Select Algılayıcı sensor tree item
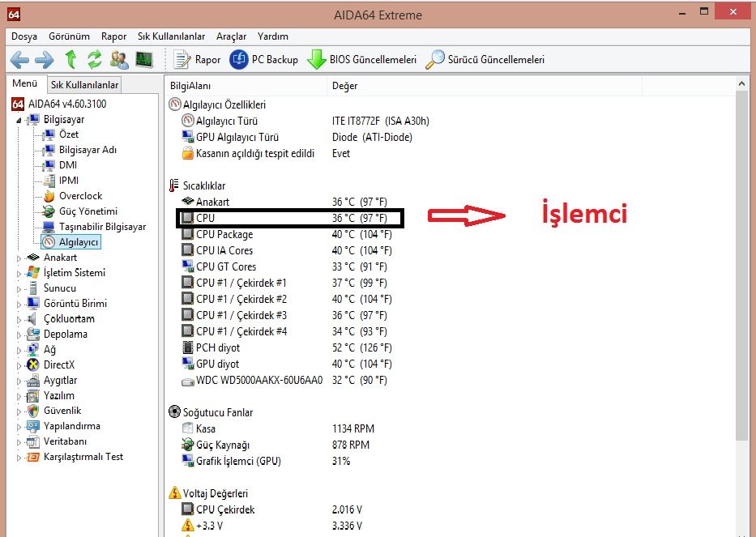Screen dimensions: 756x537 (x=70, y=242)
